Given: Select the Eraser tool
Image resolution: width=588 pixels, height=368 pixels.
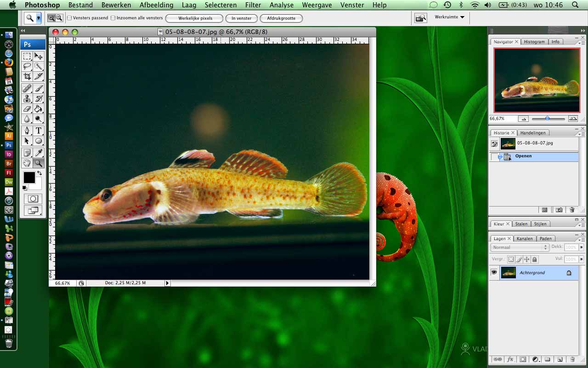Looking at the screenshot, I should [x=27, y=109].
